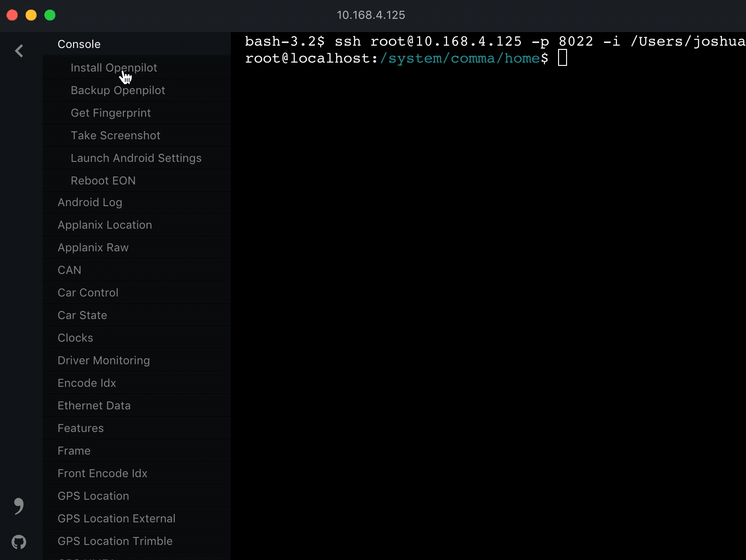Select Car Control

pos(137,293)
